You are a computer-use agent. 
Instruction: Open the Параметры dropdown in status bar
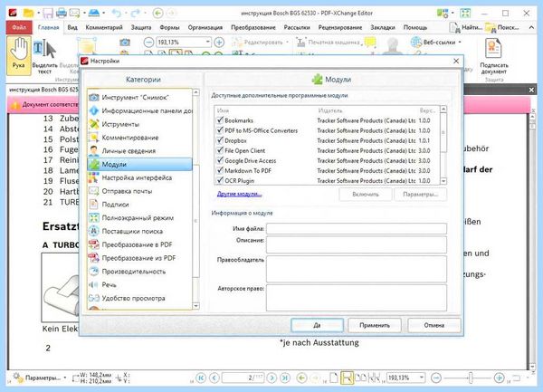pyautogui.click(x=65, y=378)
